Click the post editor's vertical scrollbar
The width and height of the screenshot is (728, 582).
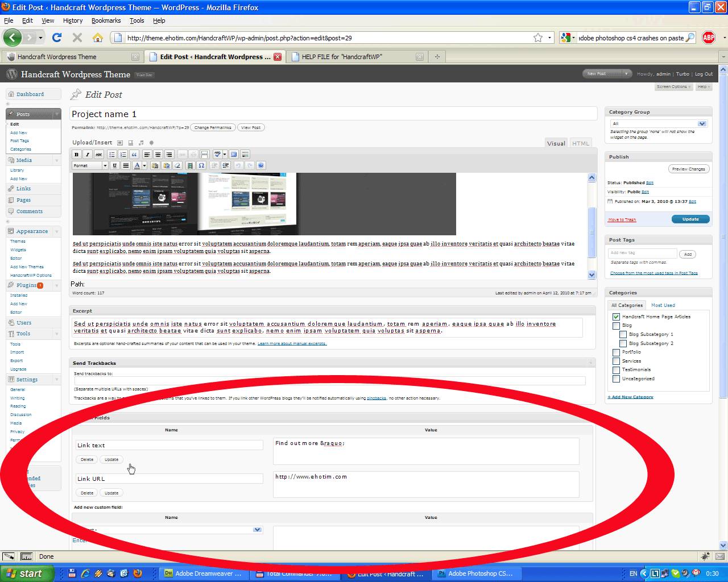pyautogui.click(x=591, y=226)
